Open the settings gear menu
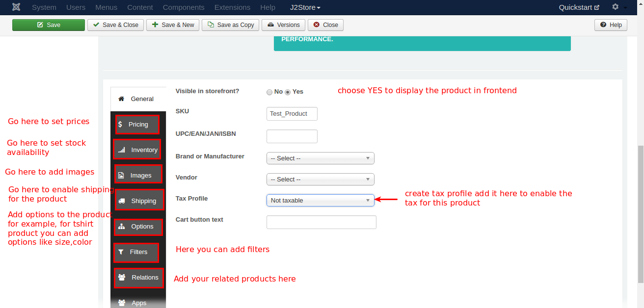The width and height of the screenshot is (644, 308). pos(616,7)
